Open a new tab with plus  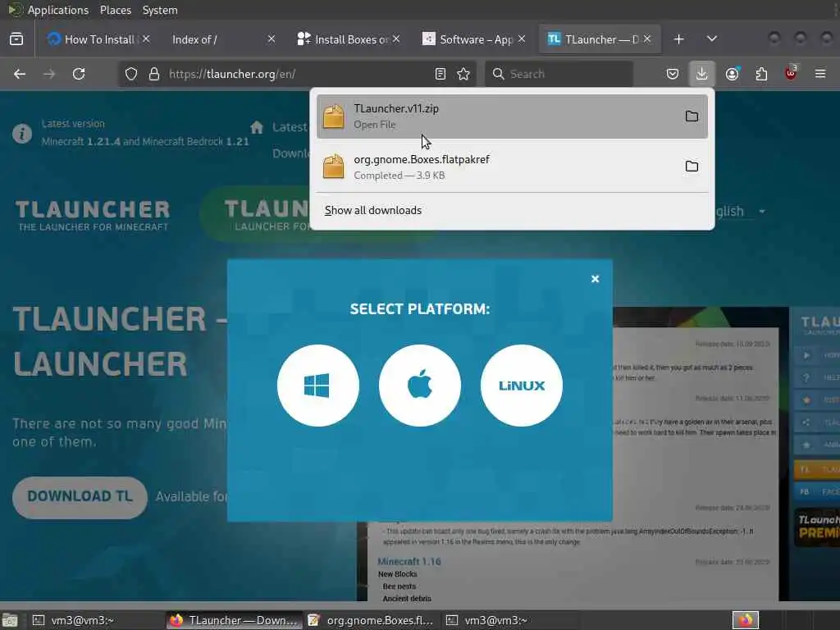point(678,39)
